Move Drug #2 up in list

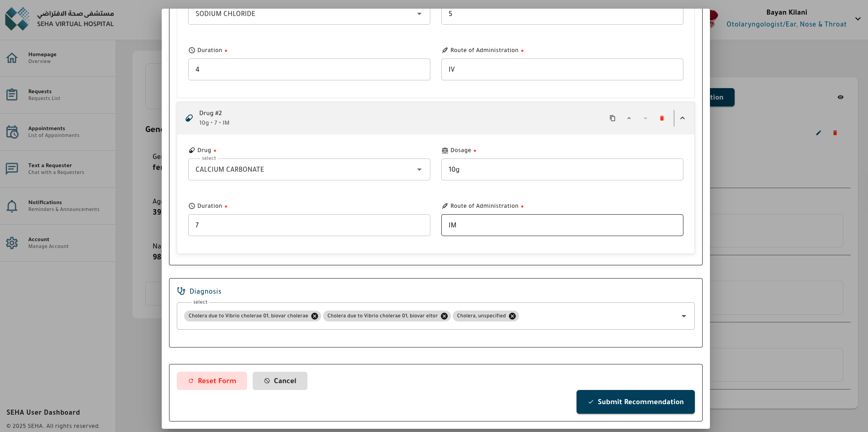click(x=629, y=118)
